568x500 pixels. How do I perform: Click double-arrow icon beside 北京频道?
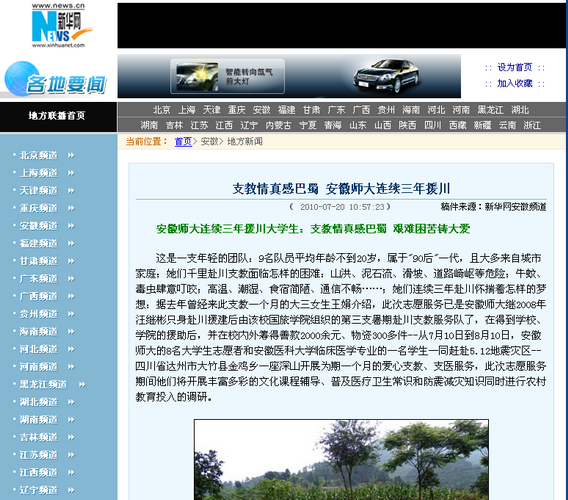click(71, 155)
